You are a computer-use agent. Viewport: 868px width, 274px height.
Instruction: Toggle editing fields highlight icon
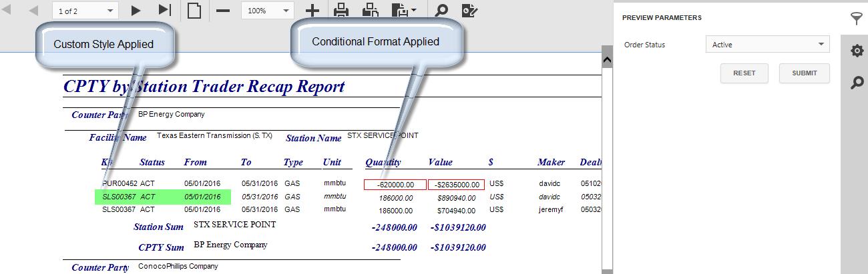coord(470,10)
